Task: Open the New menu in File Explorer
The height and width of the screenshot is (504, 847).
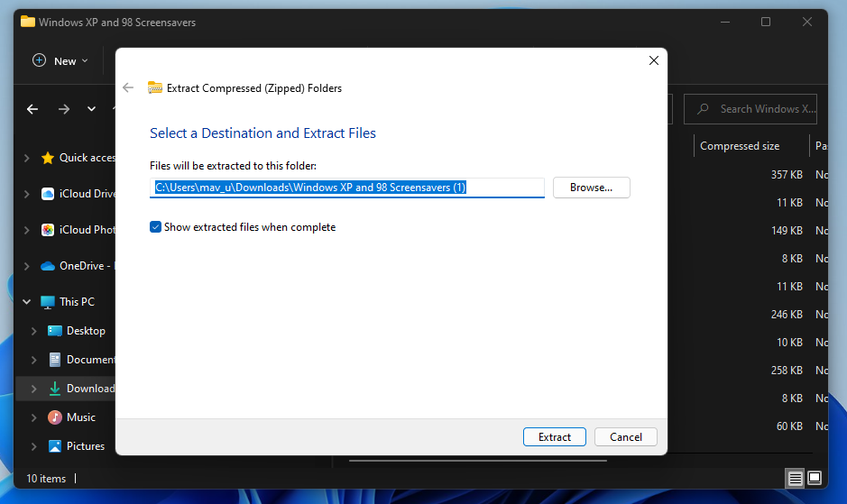Action: click(x=60, y=61)
